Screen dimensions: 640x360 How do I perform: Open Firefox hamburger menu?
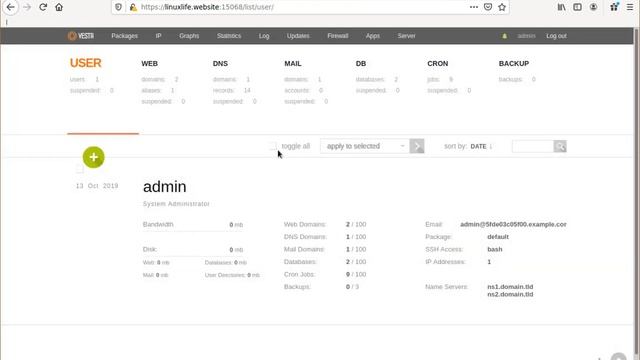click(x=630, y=7)
